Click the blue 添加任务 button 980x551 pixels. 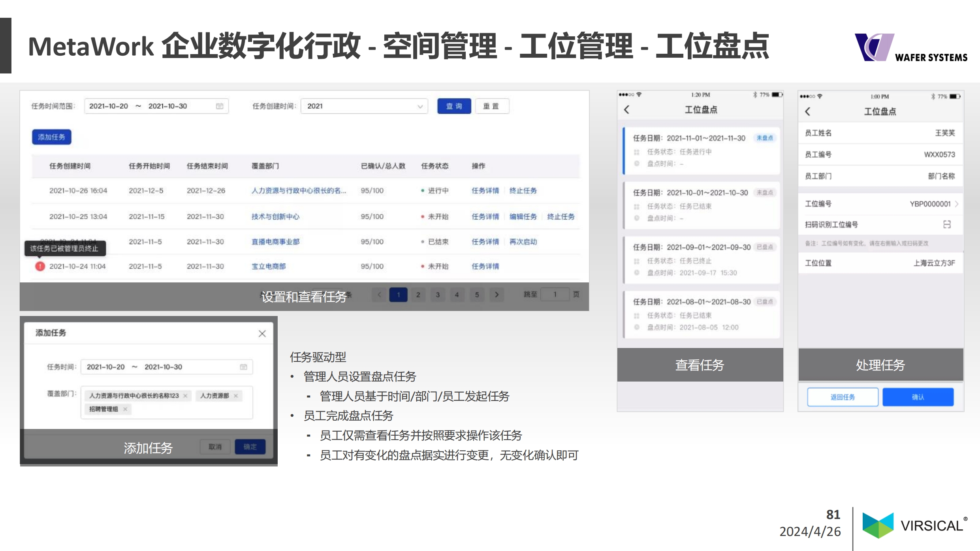pyautogui.click(x=51, y=137)
